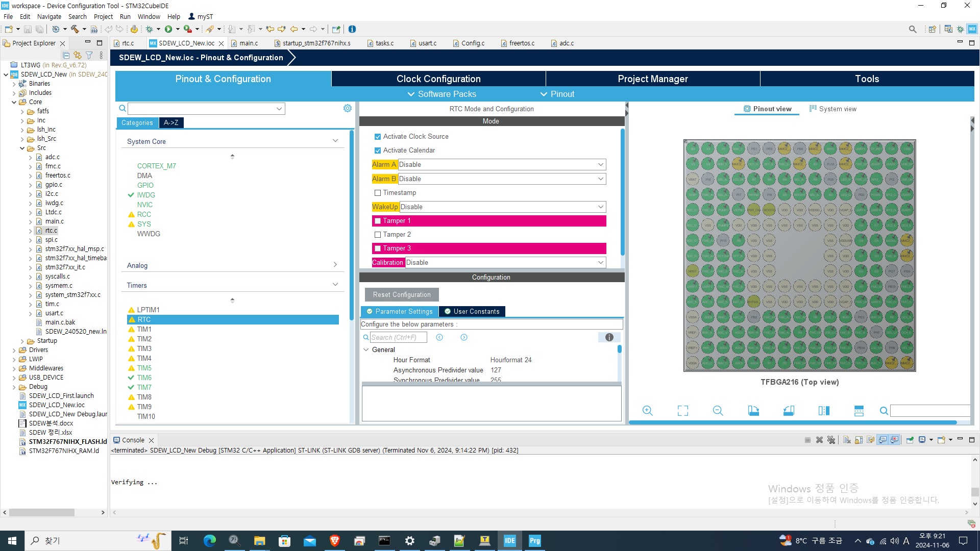Click the fit-to-view icon under the chip
Screen dimensions: 980x551
point(682,411)
